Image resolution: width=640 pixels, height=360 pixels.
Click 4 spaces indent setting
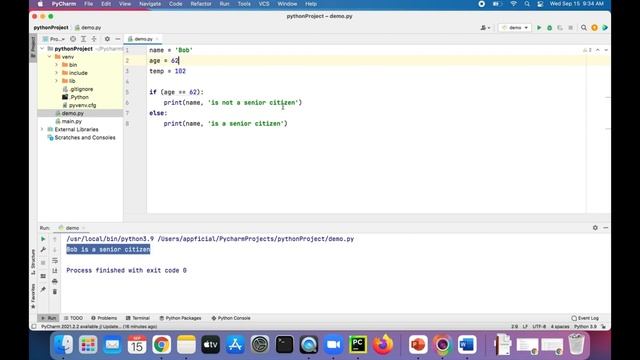[560, 327]
